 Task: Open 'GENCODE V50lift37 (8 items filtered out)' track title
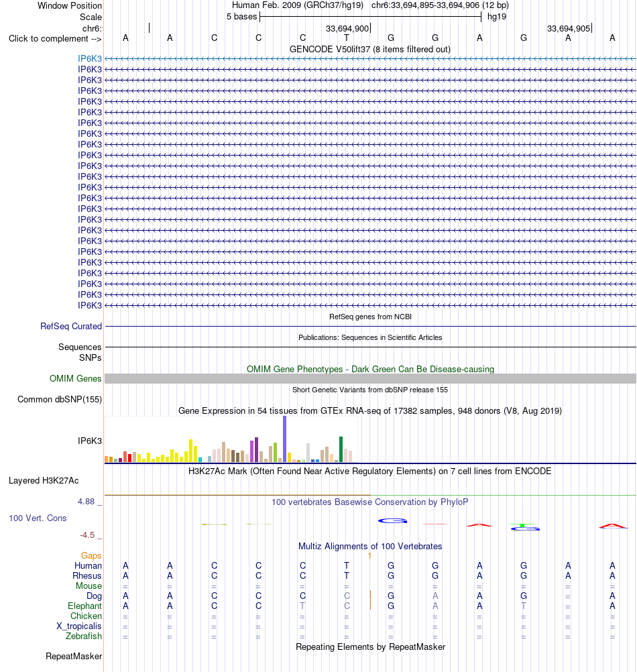click(x=370, y=49)
